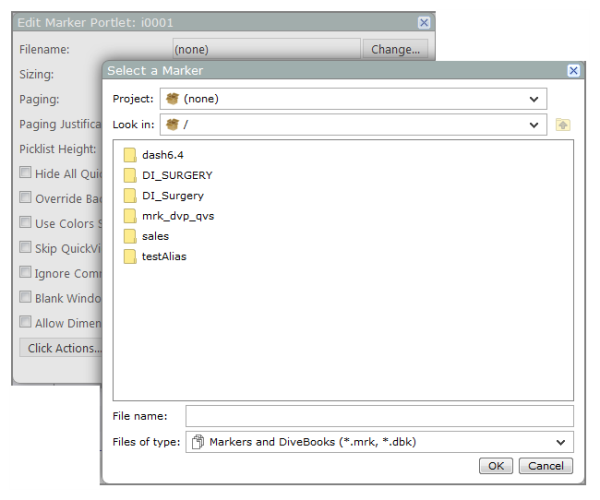Select the mrk_dvp_qvs folder name

pyautogui.click(x=178, y=216)
